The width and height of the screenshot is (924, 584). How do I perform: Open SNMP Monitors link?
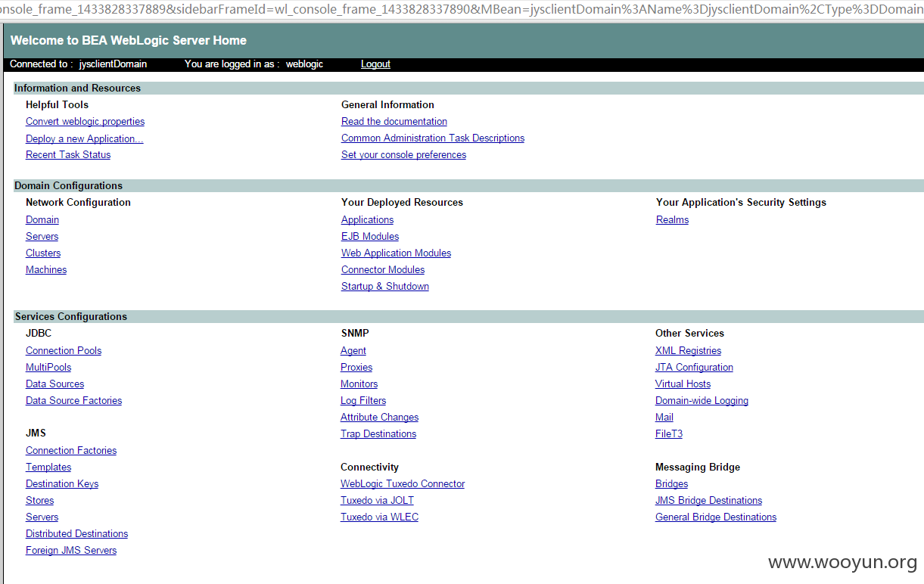tap(359, 384)
